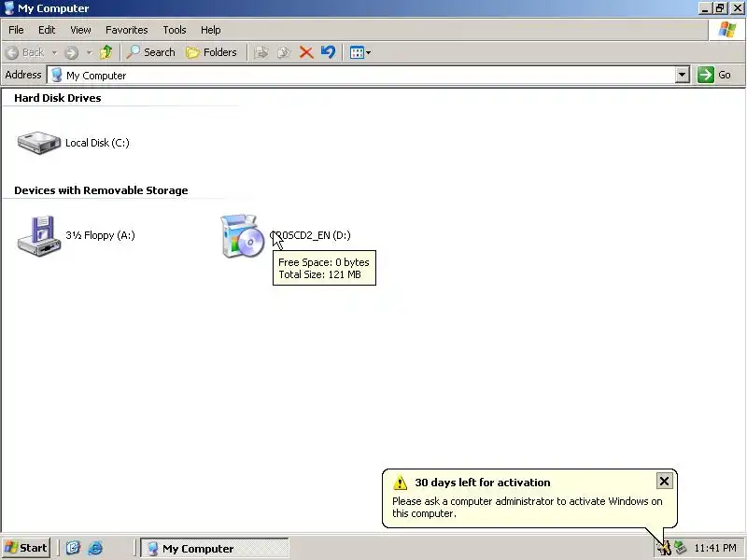Viewport: 747px width, 560px height.
Task: Click the Local Disk (C:) label
Action: click(97, 143)
